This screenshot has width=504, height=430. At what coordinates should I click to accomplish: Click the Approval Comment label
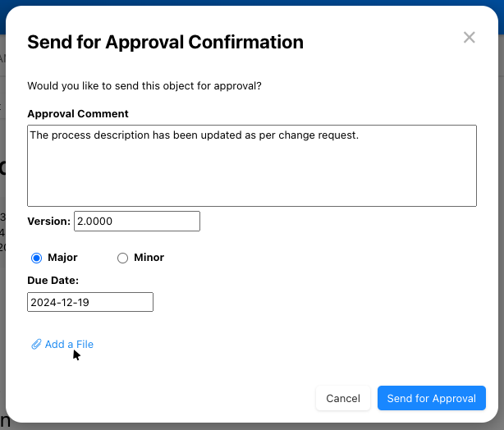click(x=78, y=114)
